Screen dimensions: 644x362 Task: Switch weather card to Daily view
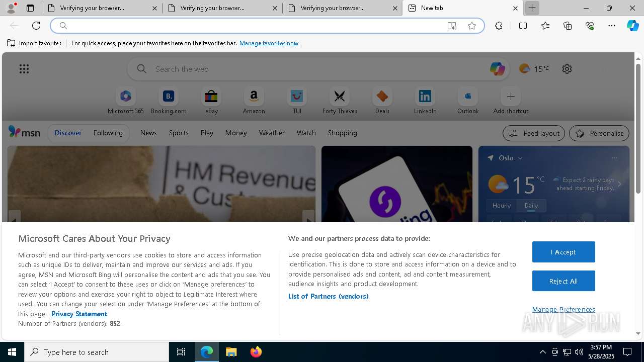(531, 206)
